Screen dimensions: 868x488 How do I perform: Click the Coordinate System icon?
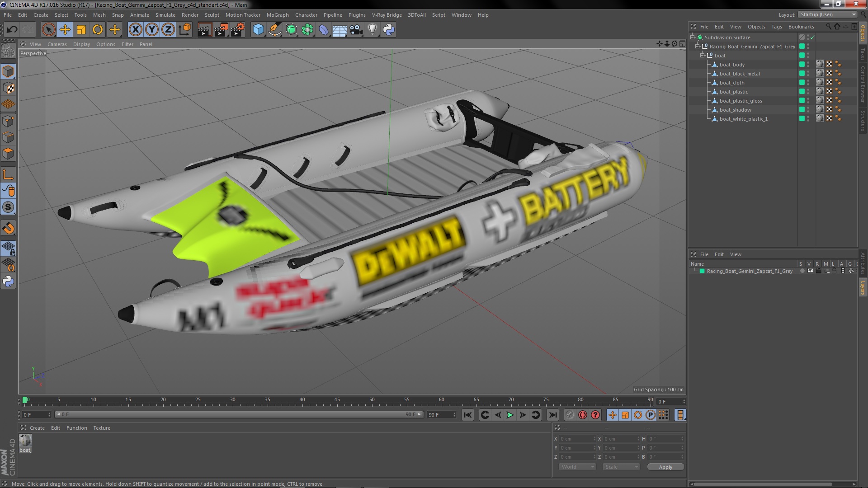pyautogui.click(x=185, y=30)
